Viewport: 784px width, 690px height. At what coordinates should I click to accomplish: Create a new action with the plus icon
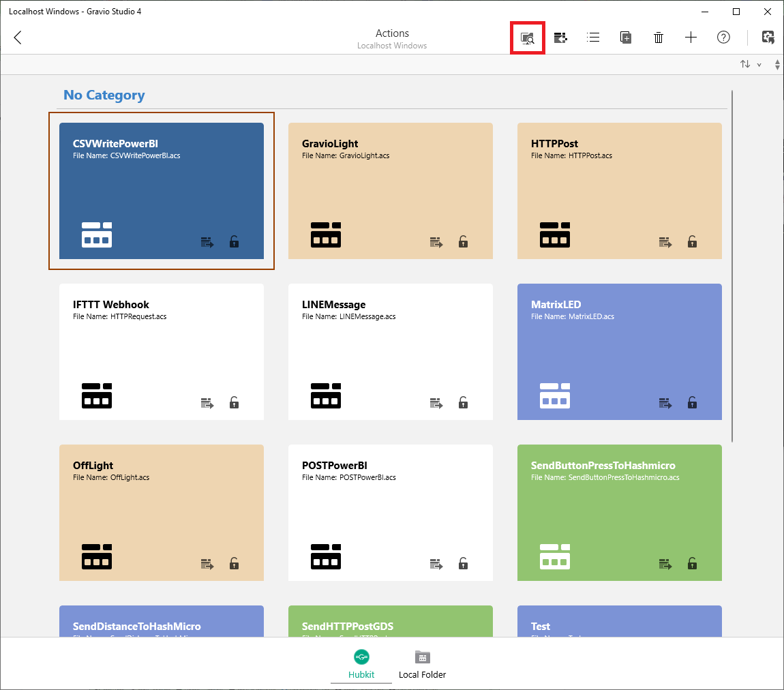pos(691,37)
